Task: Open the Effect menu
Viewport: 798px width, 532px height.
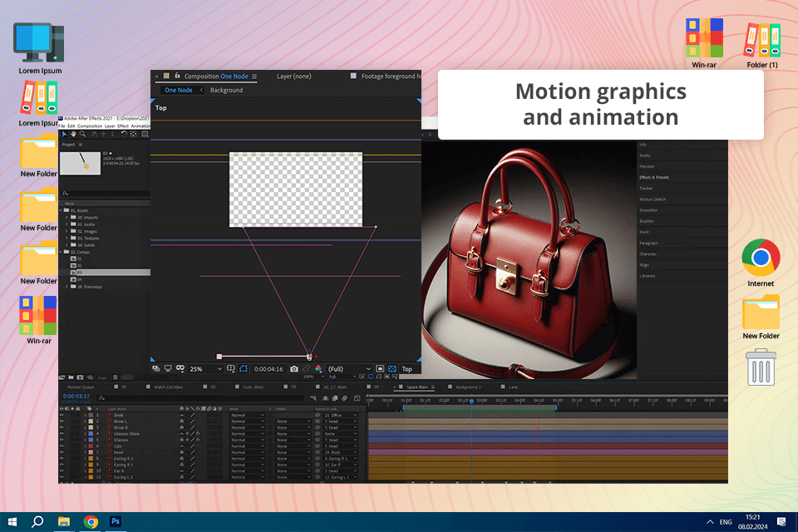Action: pos(123,126)
